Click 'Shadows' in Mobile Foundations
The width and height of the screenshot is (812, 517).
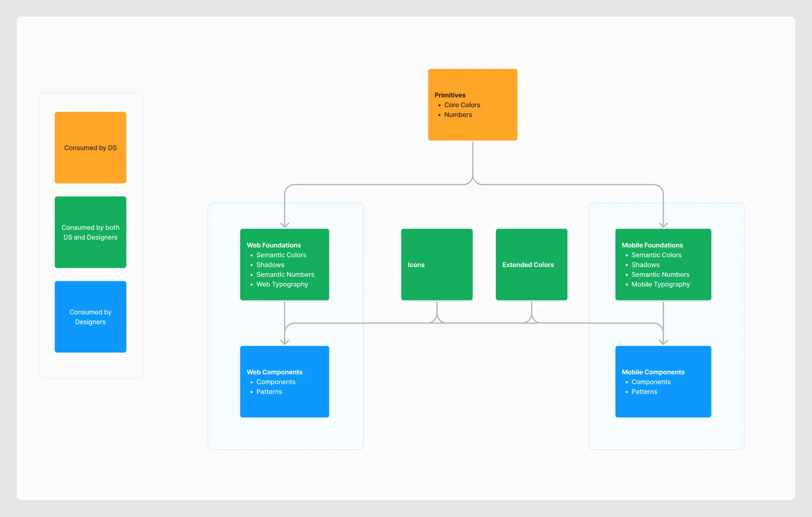pyautogui.click(x=646, y=265)
